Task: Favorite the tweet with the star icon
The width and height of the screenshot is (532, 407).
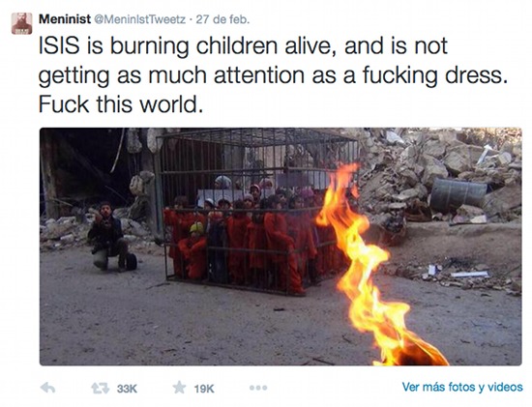Action: (x=179, y=388)
